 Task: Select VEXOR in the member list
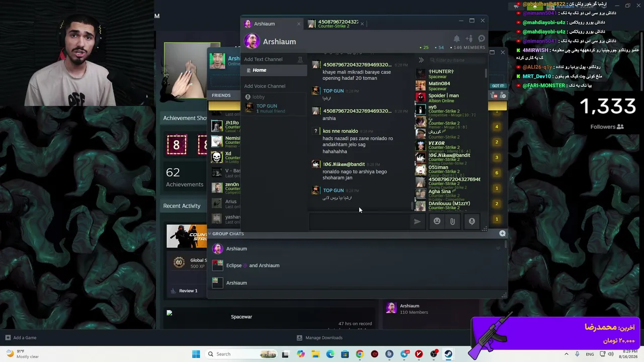click(448, 146)
